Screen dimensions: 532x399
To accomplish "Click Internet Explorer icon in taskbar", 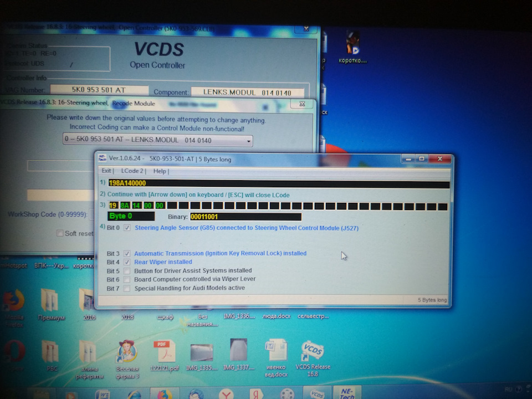I will point(134,395).
